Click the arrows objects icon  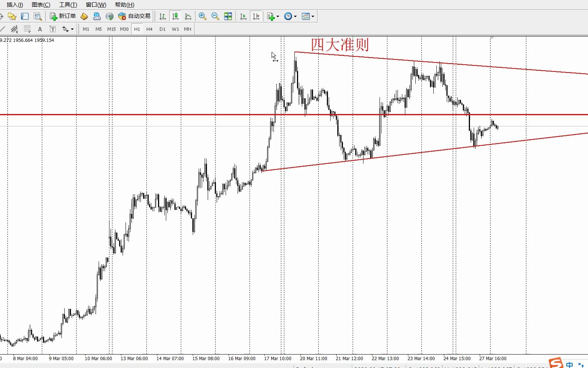coord(65,29)
